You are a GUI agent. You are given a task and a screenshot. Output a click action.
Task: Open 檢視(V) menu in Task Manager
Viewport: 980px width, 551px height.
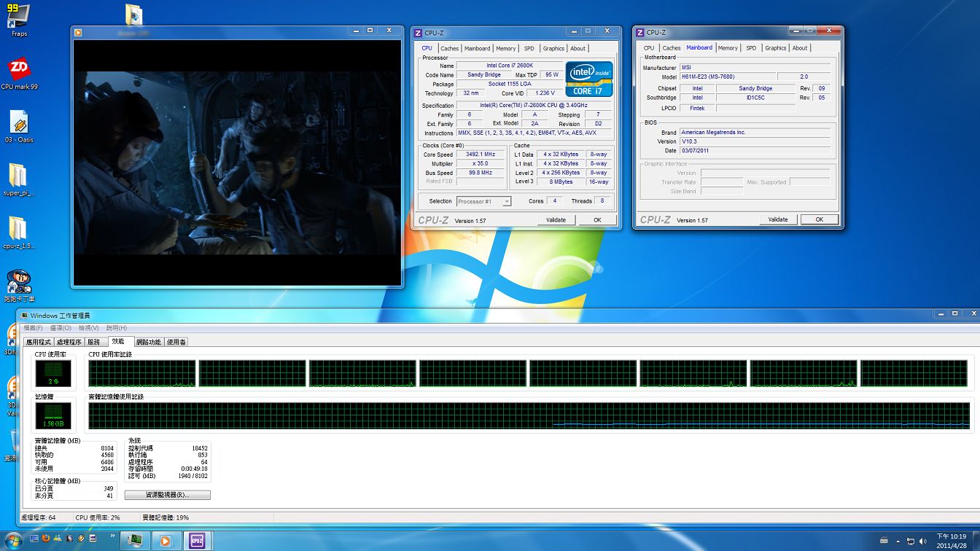coord(89,328)
